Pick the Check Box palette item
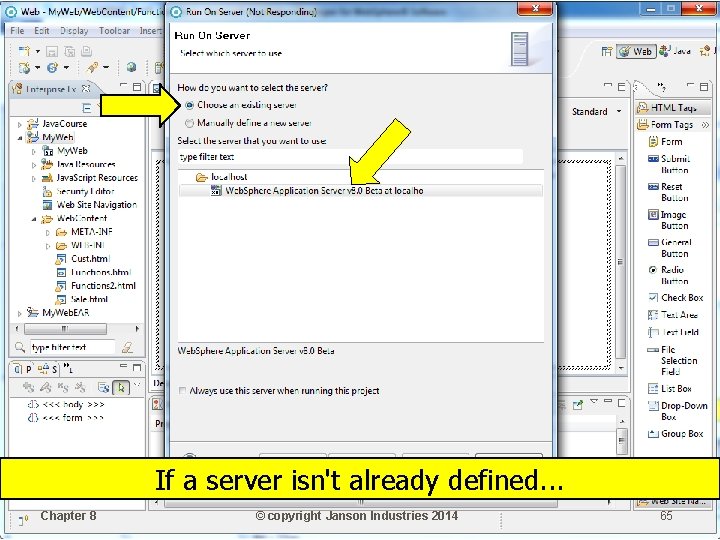The height and width of the screenshot is (540, 720). pyautogui.click(x=675, y=298)
